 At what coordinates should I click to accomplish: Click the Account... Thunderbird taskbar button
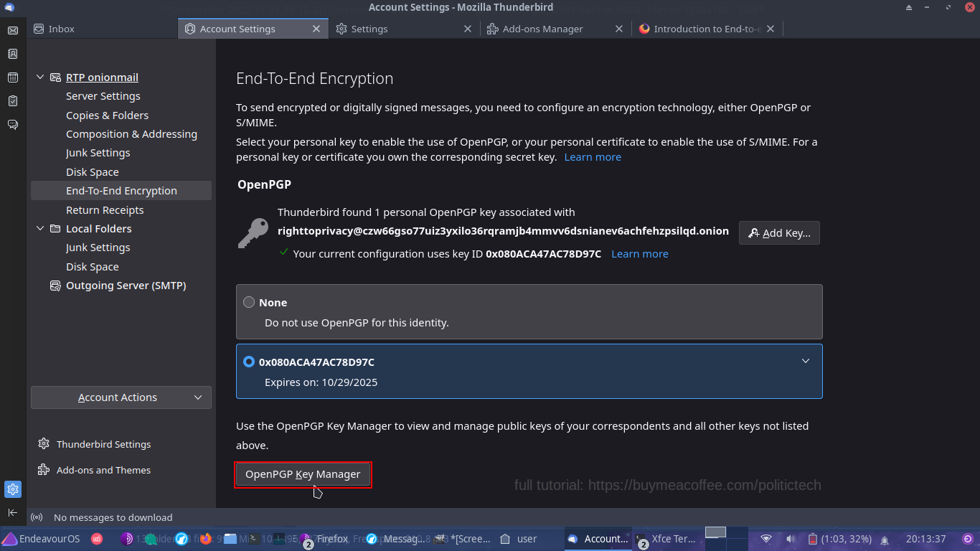(x=598, y=539)
